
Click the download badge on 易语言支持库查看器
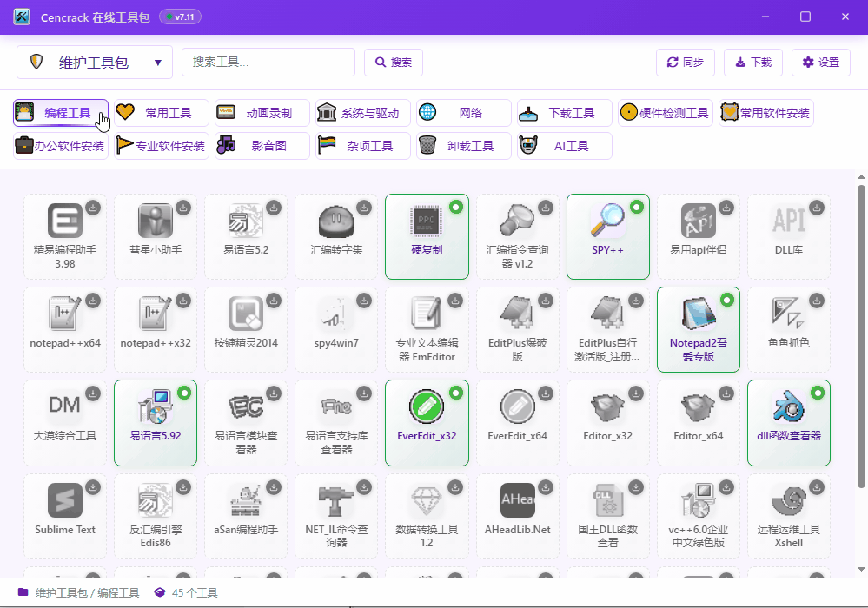pos(364,393)
